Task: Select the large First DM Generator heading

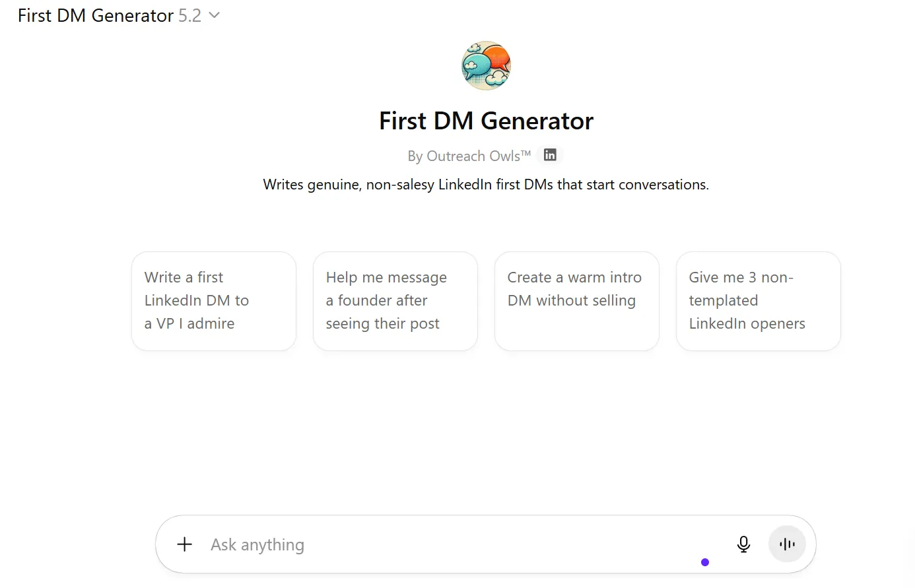Action: tap(486, 121)
